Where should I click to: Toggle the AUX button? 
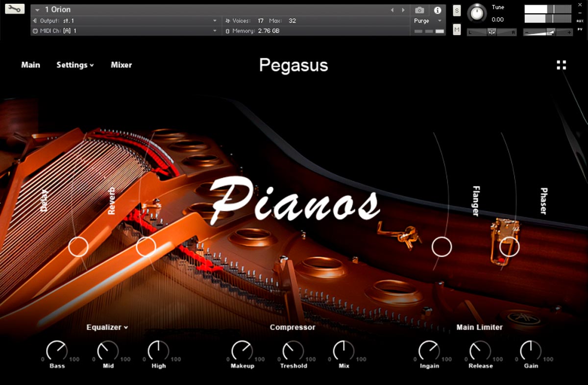click(x=580, y=21)
